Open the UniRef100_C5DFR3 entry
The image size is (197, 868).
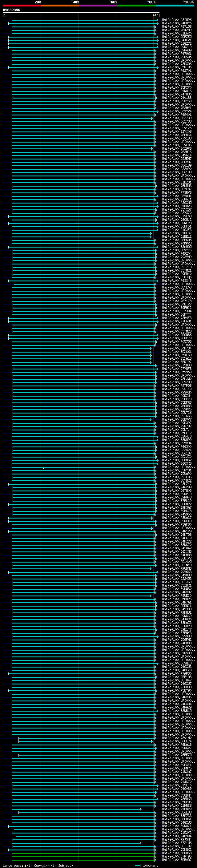tap(176, 403)
